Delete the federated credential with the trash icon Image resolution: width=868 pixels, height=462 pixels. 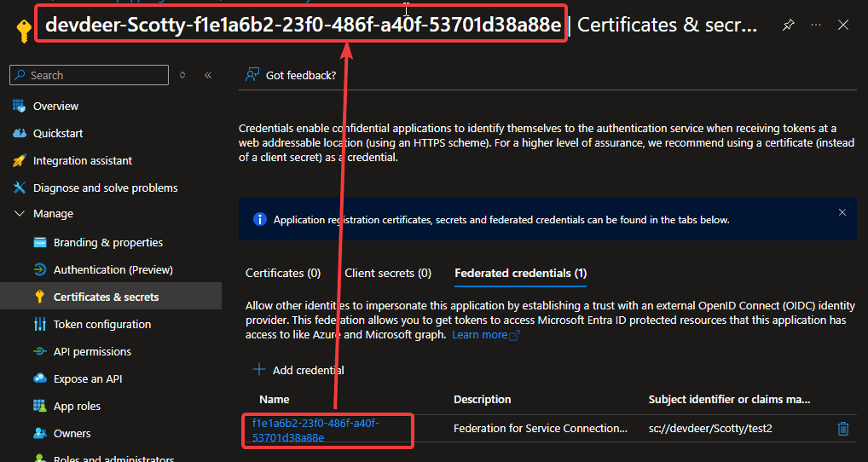843,429
